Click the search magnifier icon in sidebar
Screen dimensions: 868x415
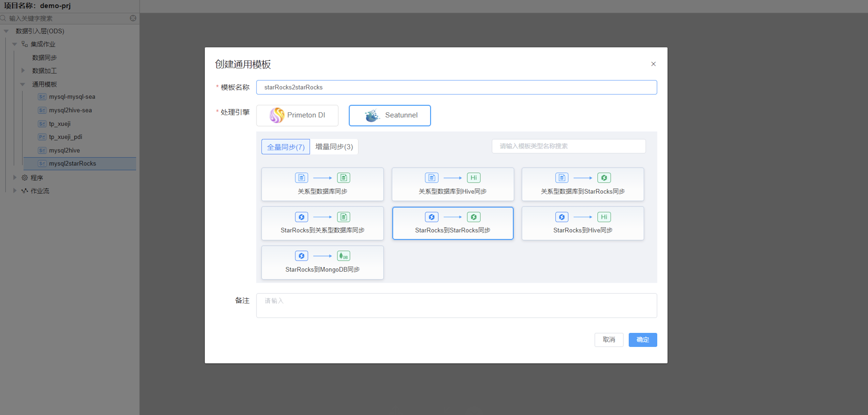point(3,18)
